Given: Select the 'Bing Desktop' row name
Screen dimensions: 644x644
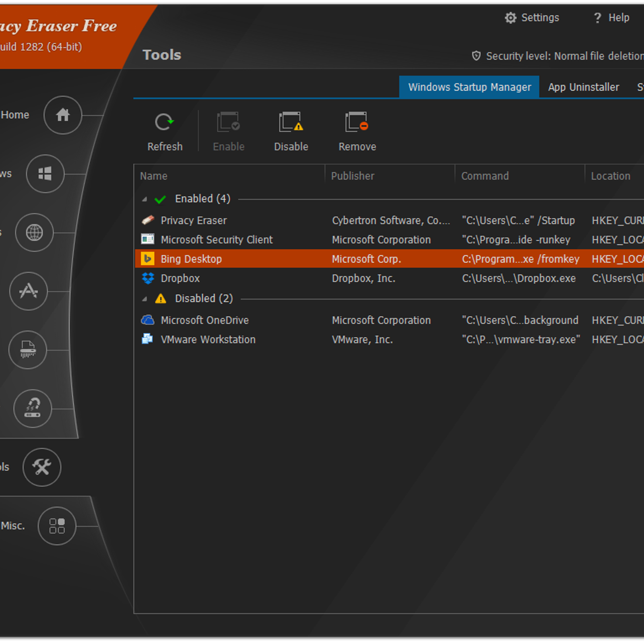Looking at the screenshot, I should click(191, 259).
